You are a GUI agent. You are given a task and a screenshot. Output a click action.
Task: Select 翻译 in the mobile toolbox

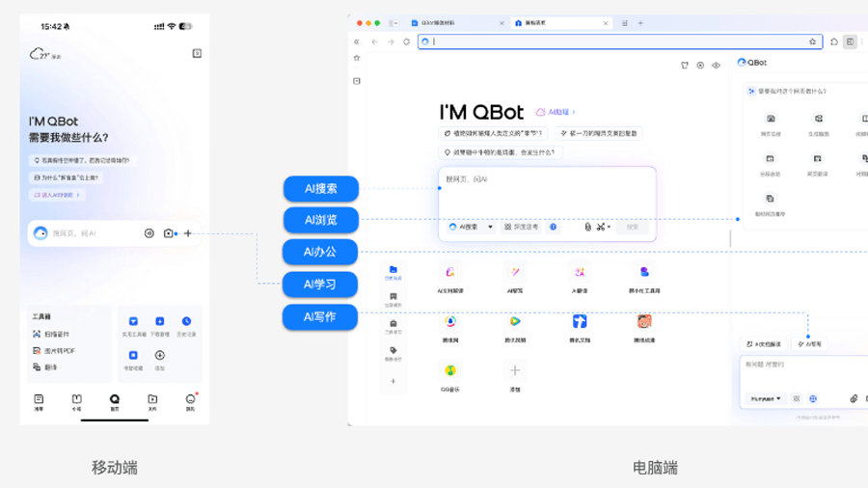[44, 367]
